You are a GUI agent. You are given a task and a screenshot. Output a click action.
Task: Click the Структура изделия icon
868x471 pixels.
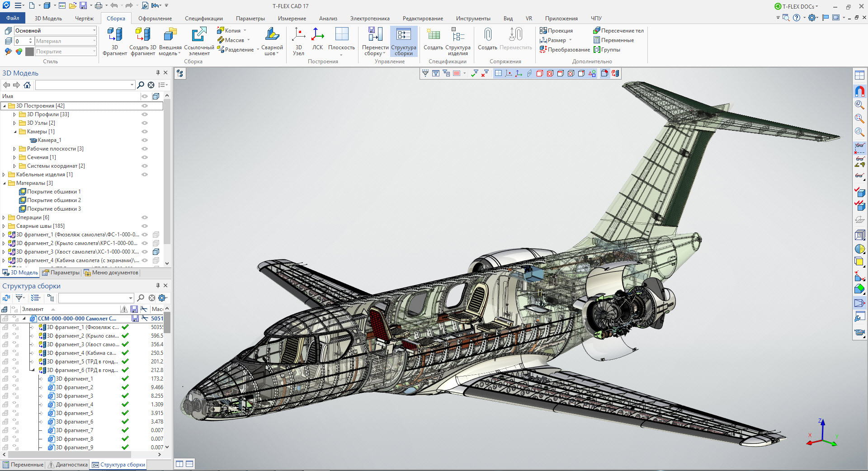(458, 35)
